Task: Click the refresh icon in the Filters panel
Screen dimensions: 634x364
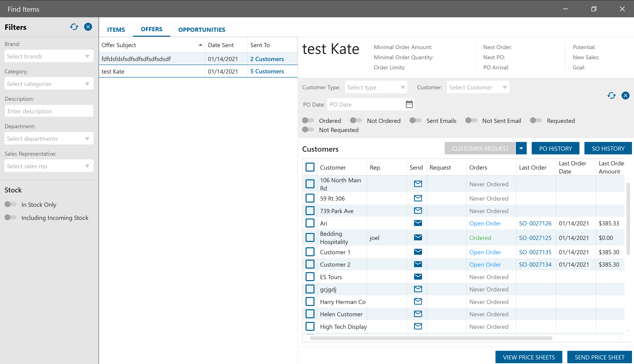Action: coord(74,27)
